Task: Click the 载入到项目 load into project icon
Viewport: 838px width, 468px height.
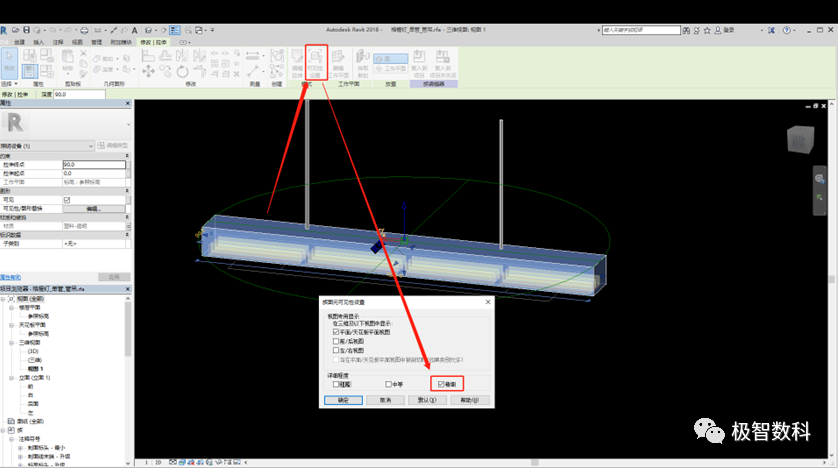Action: coord(419,63)
